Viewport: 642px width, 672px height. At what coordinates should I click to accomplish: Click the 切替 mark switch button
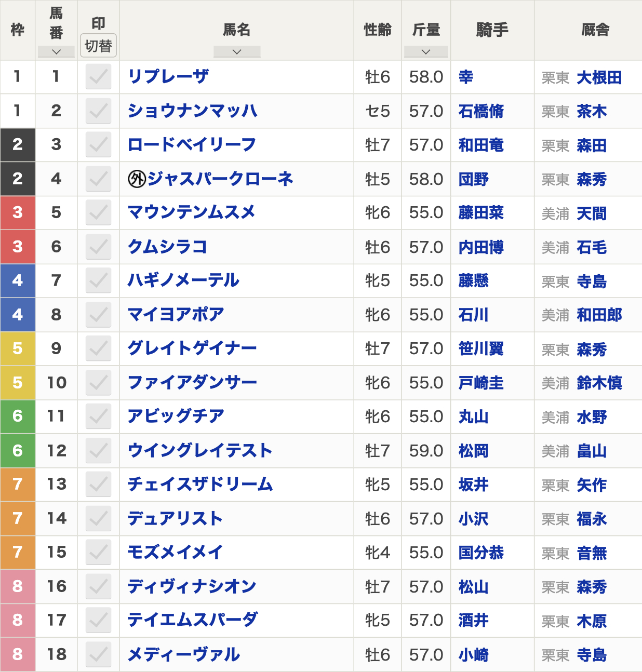[98, 46]
